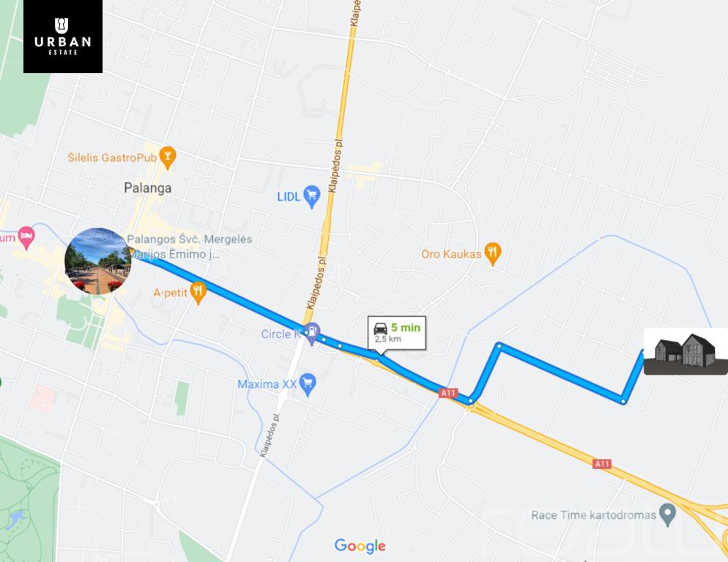Click the Urban Estate logo

(x=63, y=37)
